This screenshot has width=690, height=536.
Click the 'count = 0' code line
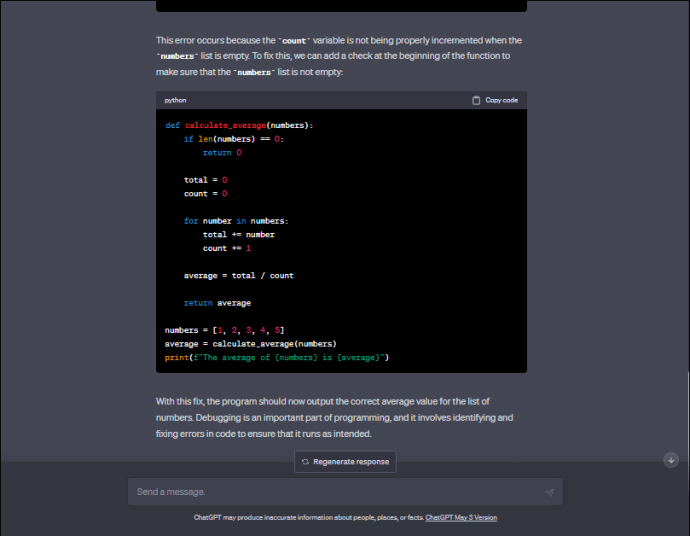[x=205, y=194]
